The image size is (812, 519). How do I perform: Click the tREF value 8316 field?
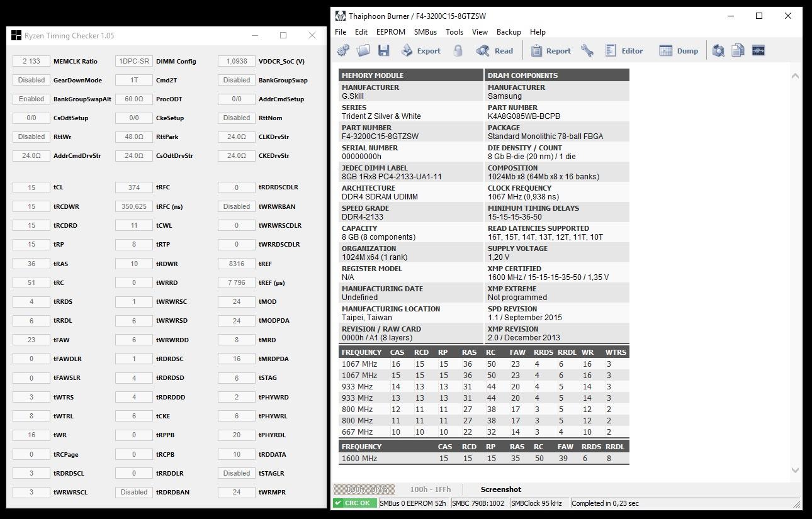pos(237,264)
